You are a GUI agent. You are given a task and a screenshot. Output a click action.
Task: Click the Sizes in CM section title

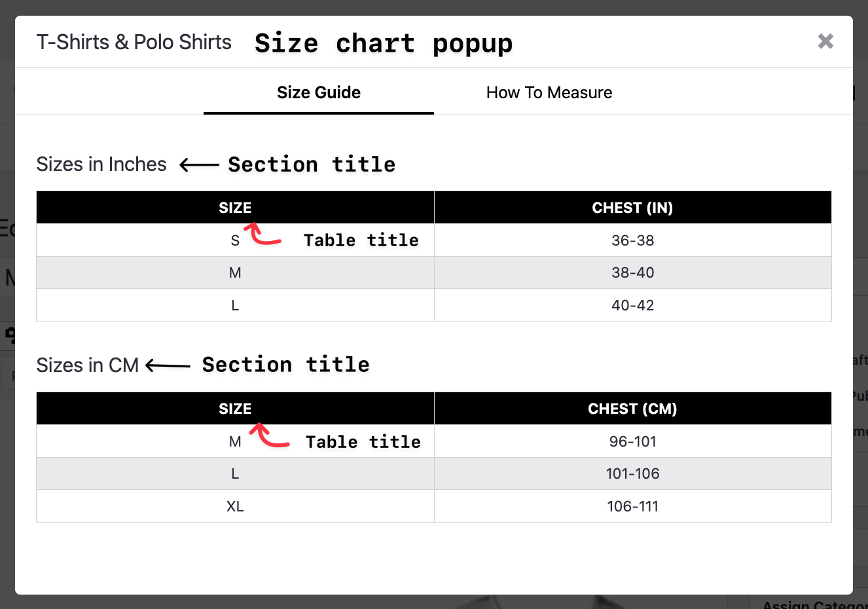pos(88,365)
